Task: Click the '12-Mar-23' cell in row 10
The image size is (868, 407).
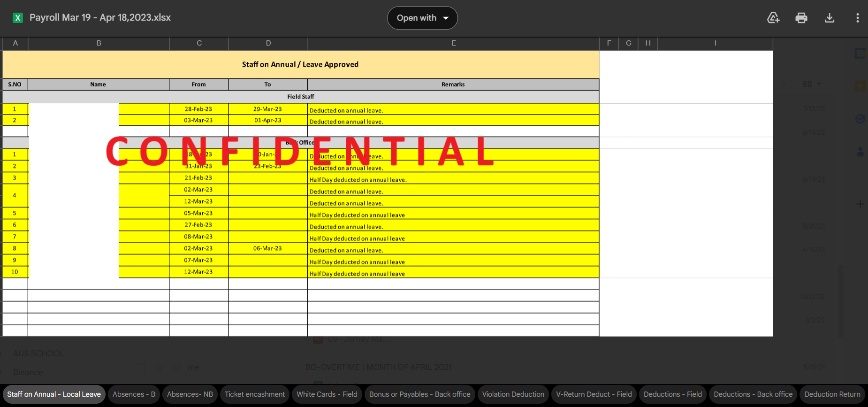Action: [198, 272]
